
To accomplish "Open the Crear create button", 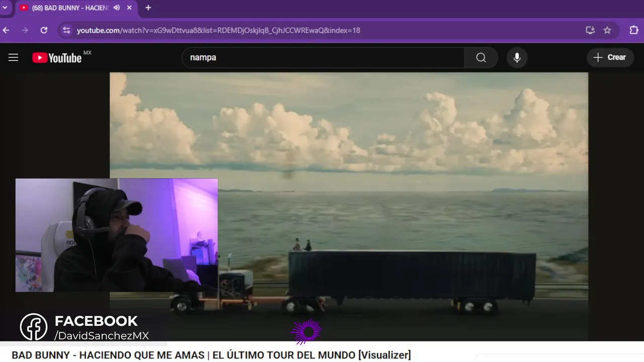I will coord(609,57).
